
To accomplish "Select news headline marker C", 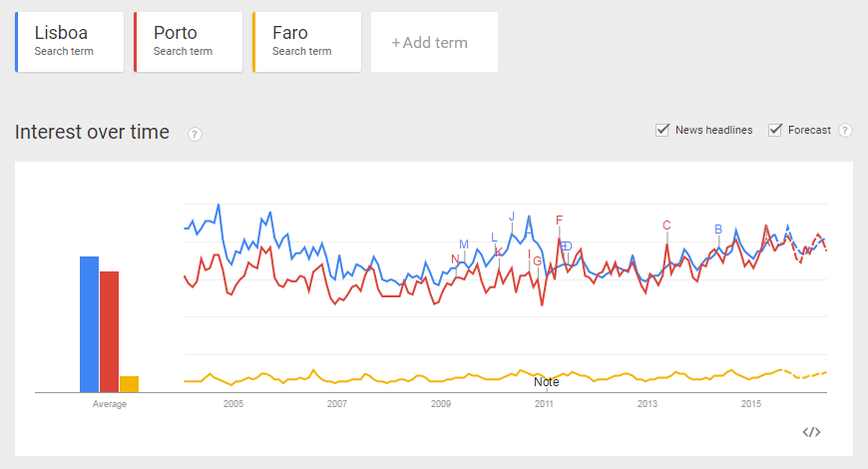I will click(x=666, y=226).
